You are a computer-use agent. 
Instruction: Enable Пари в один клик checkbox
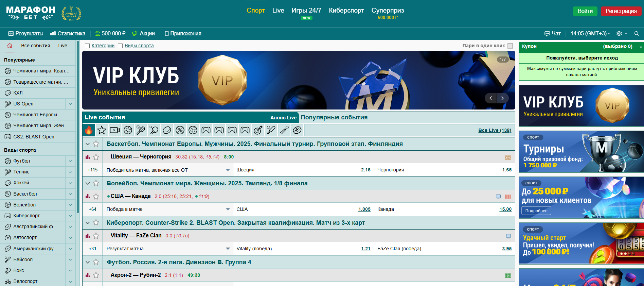tap(510, 46)
